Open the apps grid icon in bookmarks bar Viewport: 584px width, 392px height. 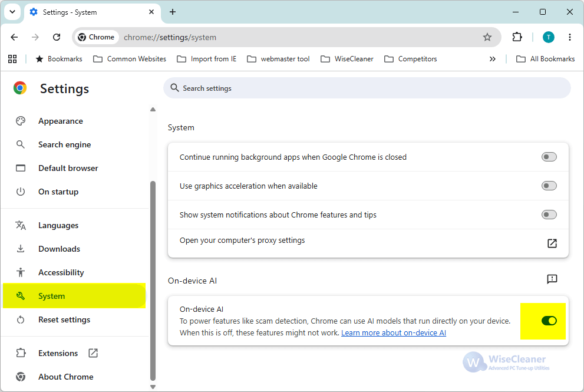[12, 59]
